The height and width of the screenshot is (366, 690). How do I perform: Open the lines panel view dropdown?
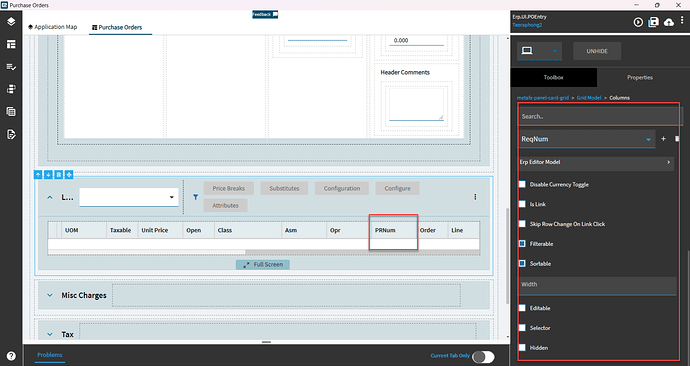129,197
